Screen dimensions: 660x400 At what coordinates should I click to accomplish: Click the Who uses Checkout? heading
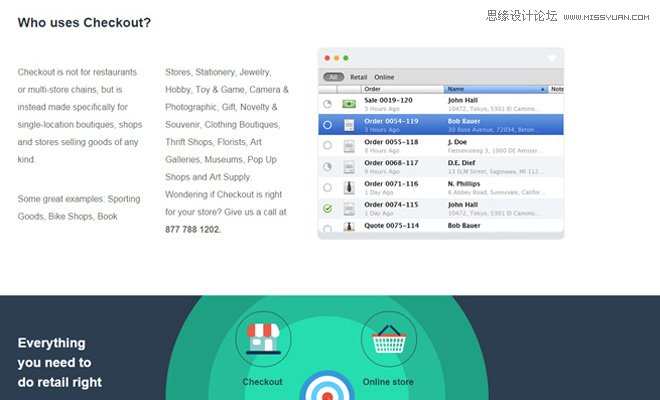point(84,22)
